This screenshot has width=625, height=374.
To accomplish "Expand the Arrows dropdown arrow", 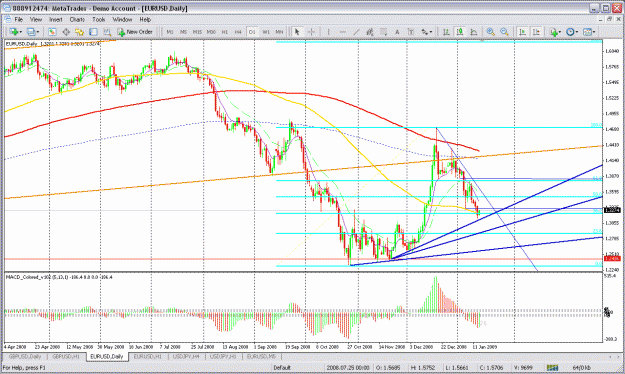I will point(431,32).
